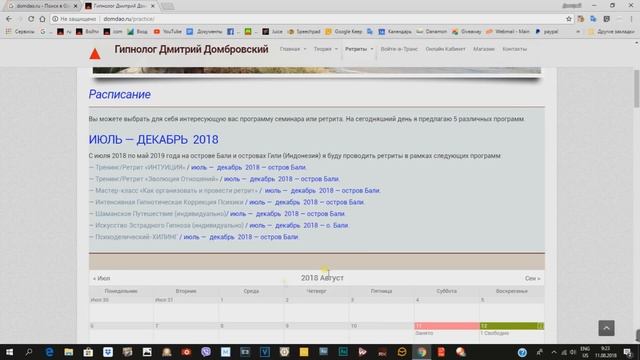Screen dimensions: 640x360
Task: Open File Explorer from the taskbar
Action: tap(69, 352)
